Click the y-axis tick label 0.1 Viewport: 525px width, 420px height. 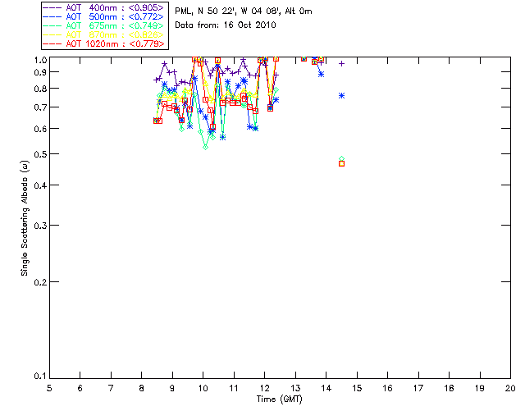[38, 377]
